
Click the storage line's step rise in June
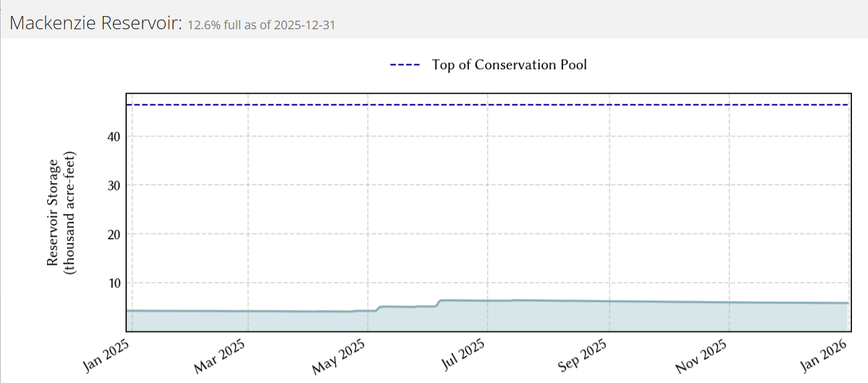tap(438, 302)
